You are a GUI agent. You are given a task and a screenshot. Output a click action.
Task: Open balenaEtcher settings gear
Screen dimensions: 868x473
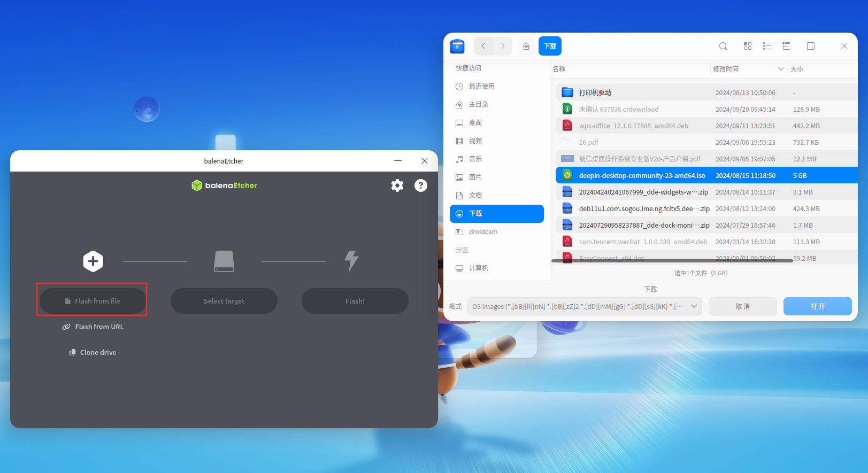397,185
